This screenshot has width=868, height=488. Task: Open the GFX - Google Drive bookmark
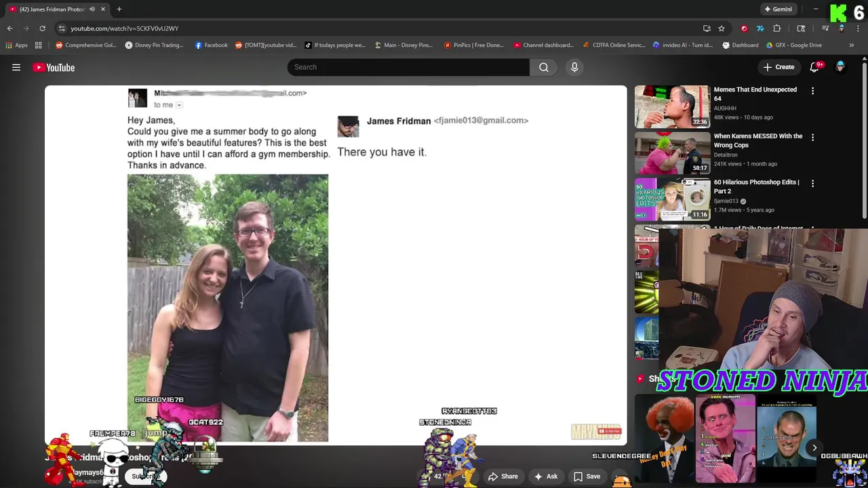(793, 45)
